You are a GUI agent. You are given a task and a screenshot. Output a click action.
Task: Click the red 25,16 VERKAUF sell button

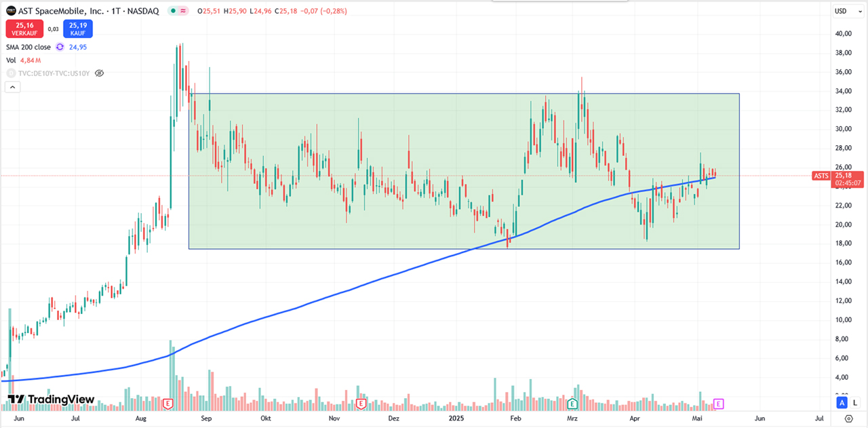pyautogui.click(x=26, y=28)
